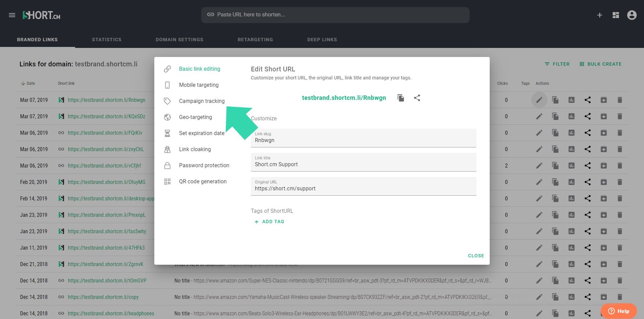Copy the testbrand.shortcm.li/Rnbwgn short URL
Screen dimensions: 644x319
pos(401,98)
